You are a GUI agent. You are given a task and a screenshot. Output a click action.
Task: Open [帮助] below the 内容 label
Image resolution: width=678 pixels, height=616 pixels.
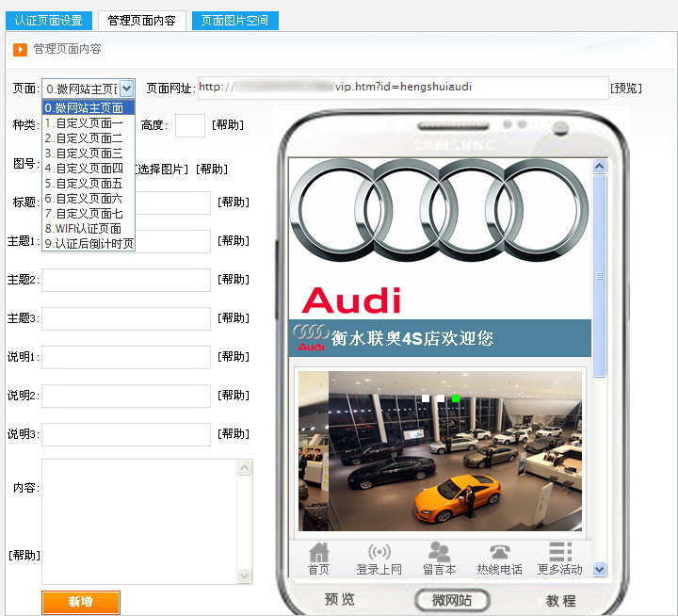tap(24, 555)
